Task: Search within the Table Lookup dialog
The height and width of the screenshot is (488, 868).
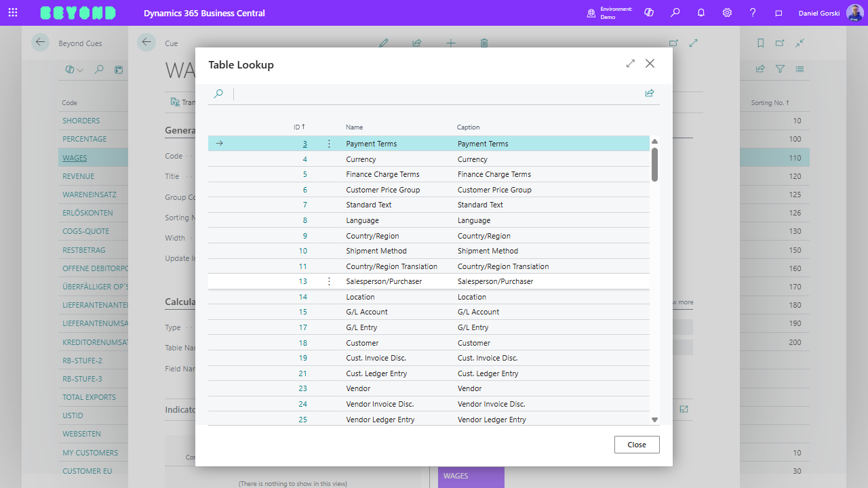Action: click(219, 94)
